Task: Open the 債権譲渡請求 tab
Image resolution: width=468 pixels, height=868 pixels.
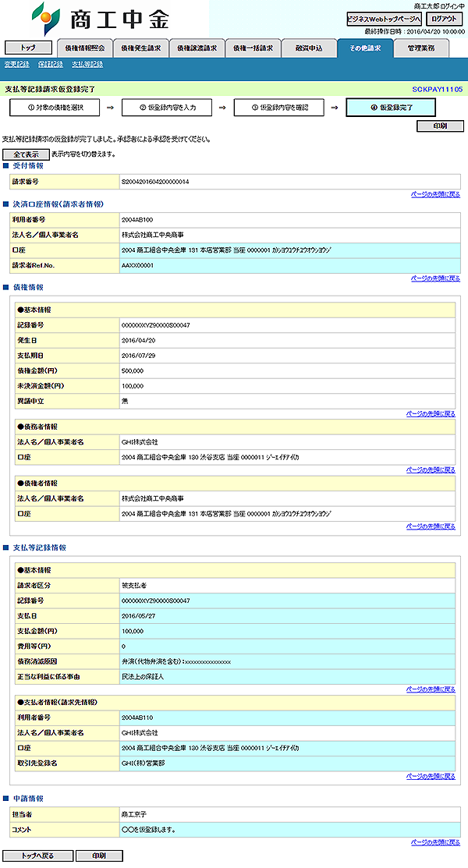Action: click(x=197, y=48)
